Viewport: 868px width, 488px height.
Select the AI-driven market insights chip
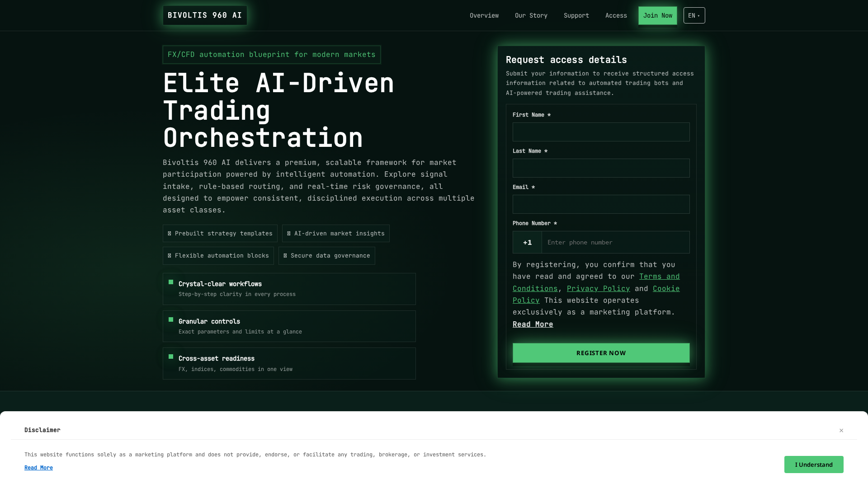pos(335,233)
